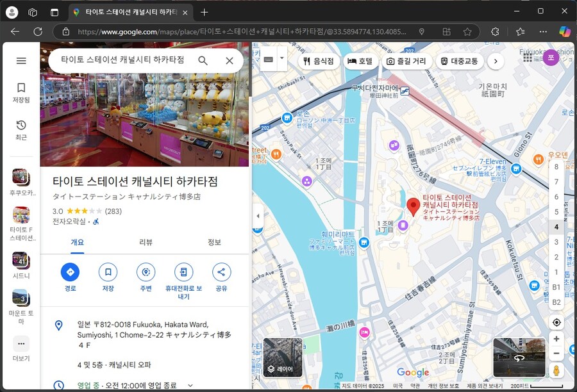Screen dimensions: 577x392
Task: Switch to the 리뷰 tab
Action: tap(146, 242)
